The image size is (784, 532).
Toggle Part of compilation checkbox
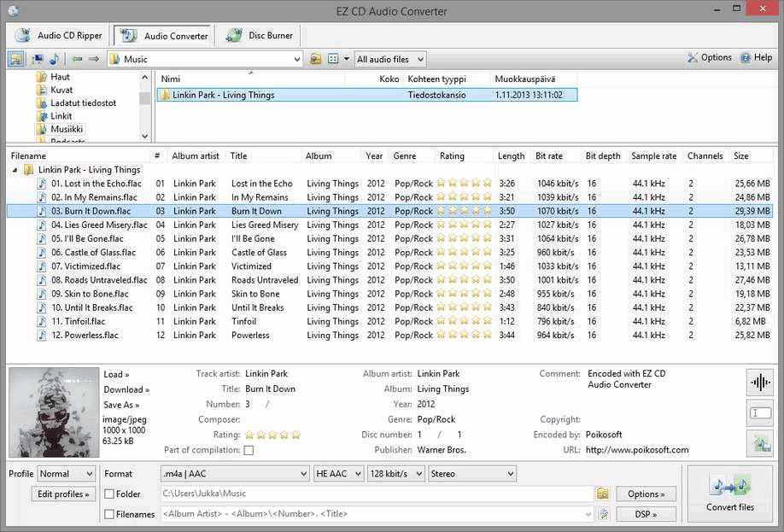coord(249,450)
